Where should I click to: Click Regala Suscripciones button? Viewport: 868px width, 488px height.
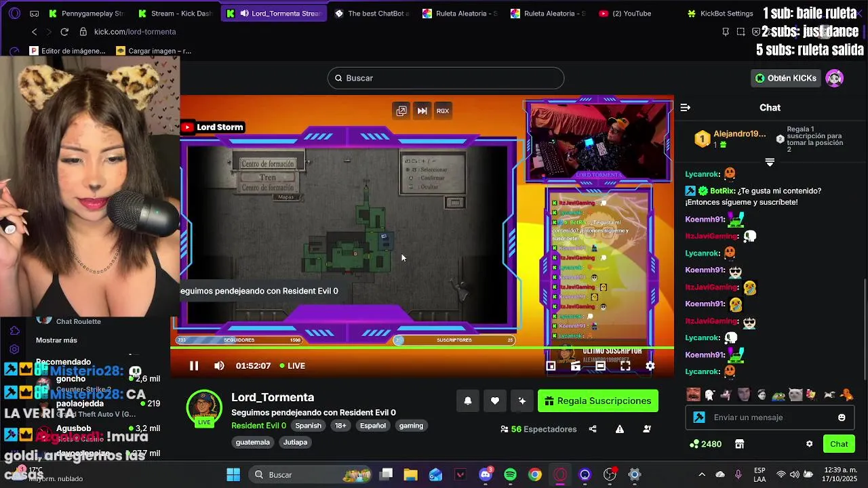(598, 401)
